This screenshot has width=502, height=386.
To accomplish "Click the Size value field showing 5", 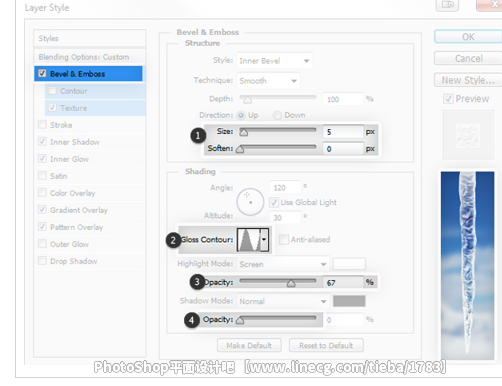I will (343, 132).
